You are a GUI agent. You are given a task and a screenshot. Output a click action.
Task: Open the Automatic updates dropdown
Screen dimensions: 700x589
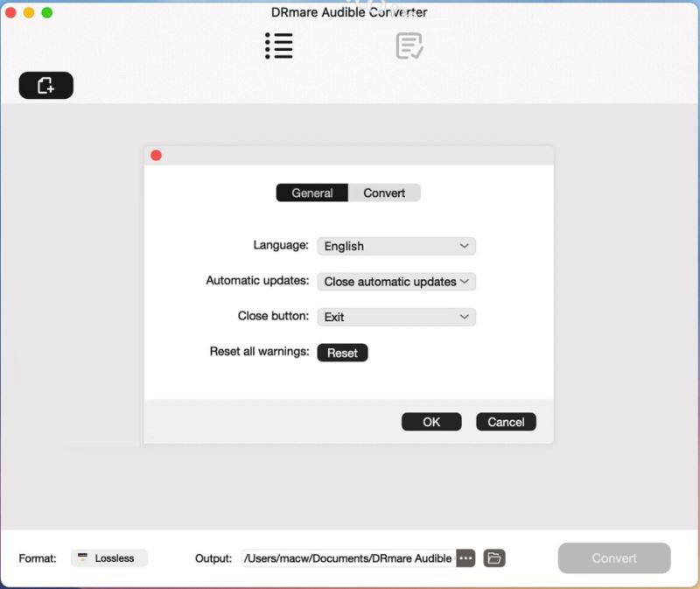click(x=396, y=282)
